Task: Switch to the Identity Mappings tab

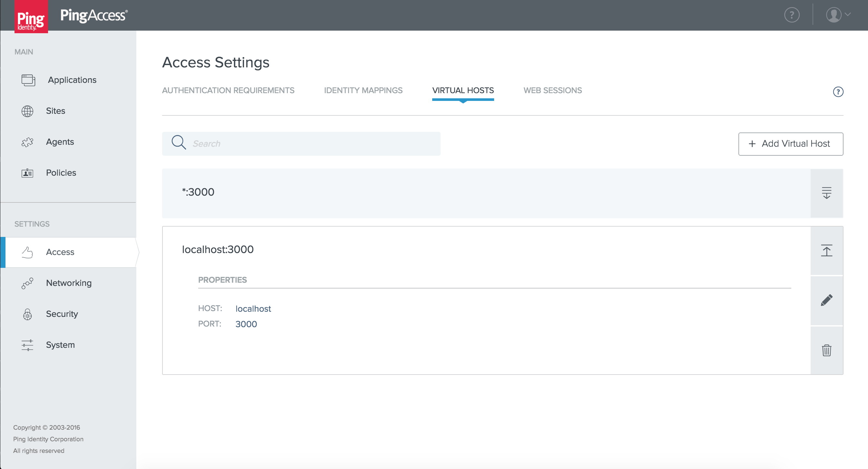Action: click(363, 90)
